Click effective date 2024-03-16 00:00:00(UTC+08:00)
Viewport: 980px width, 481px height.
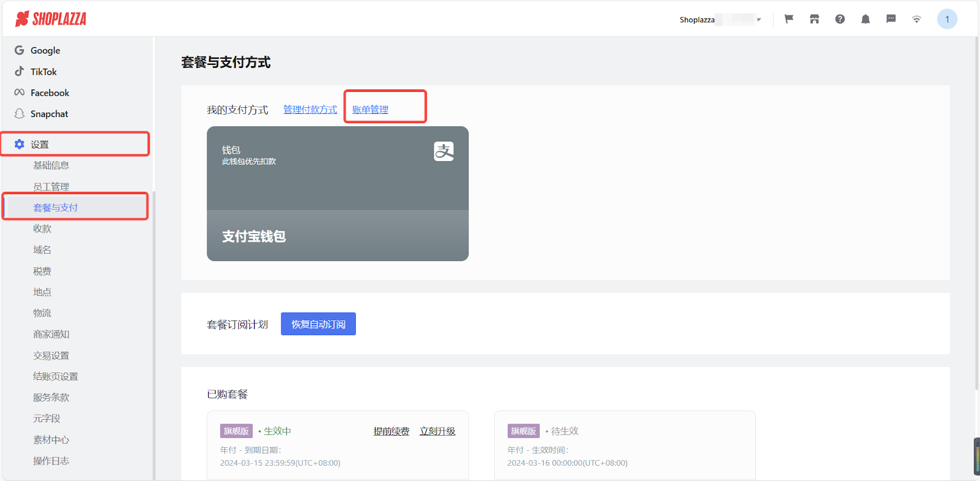[x=567, y=463]
